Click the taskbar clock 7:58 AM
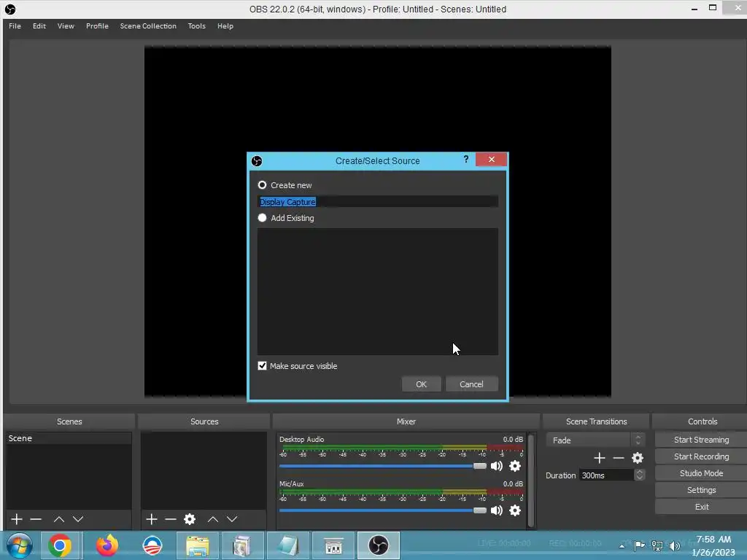 713,540
